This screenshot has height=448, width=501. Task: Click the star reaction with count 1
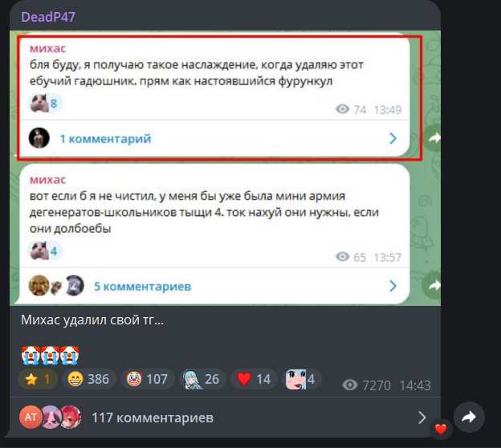(x=38, y=379)
